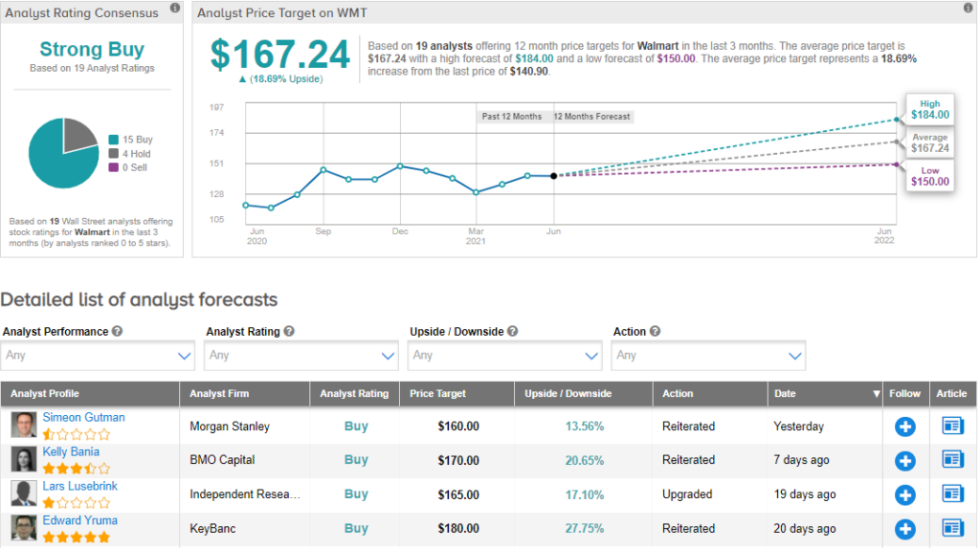This screenshot has height=548, width=980.
Task: Open Lars Lusebrink analyst profile link
Action: 80,486
